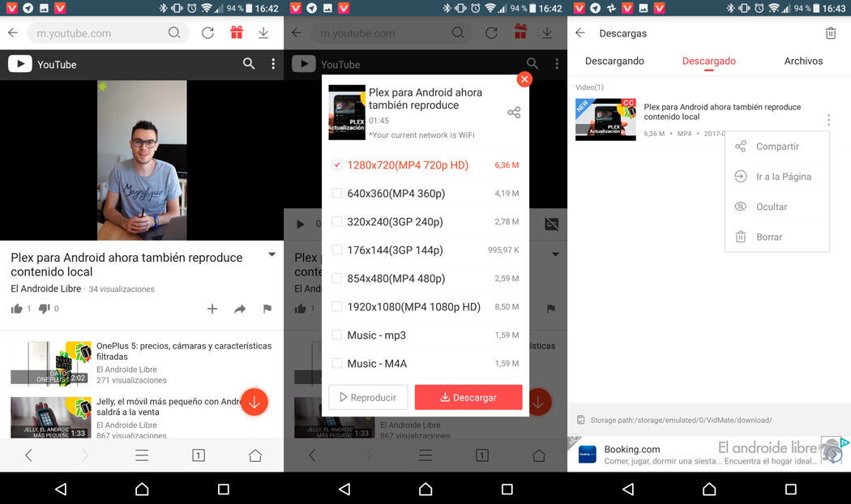Navigate back with the left bottom bar chevron

click(28, 455)
